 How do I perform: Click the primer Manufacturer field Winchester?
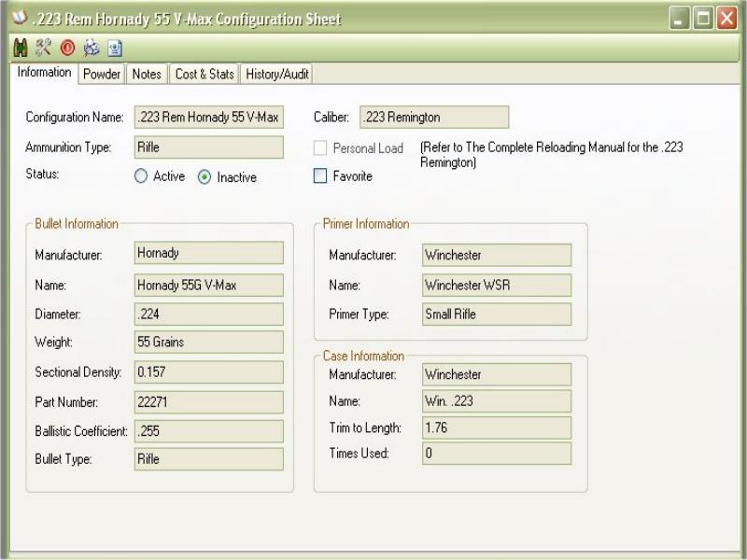coord(497,255)
